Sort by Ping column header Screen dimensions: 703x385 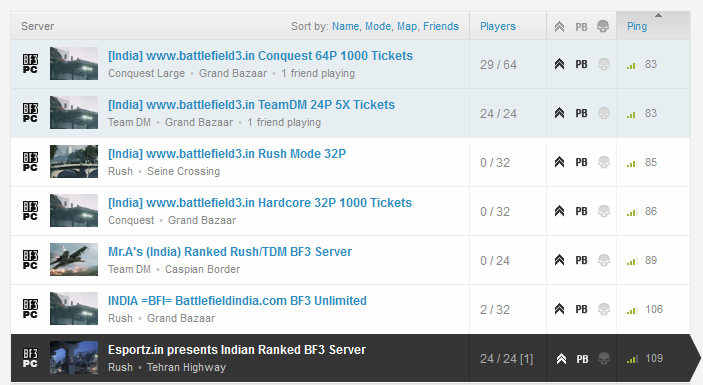point(637,26)
